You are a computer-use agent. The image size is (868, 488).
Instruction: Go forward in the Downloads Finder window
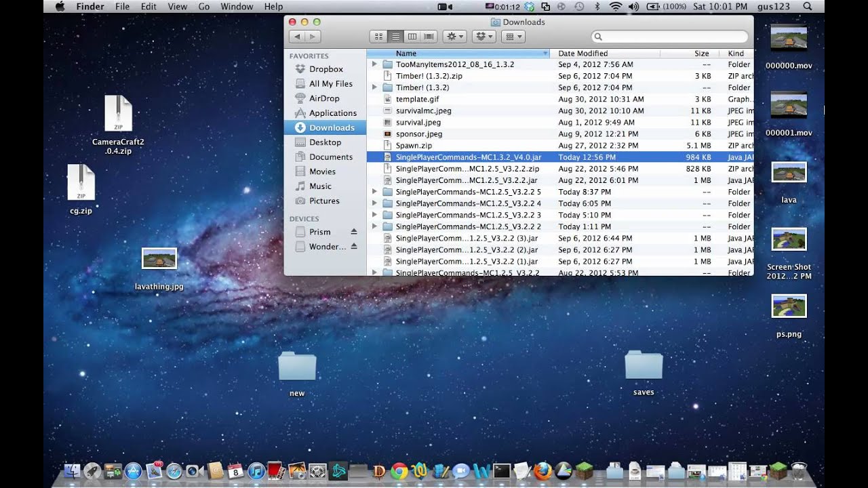(313, 37)
